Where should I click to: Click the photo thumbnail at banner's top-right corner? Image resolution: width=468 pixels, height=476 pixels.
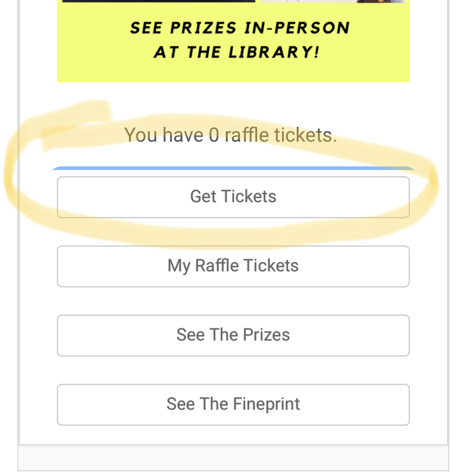pos(333,1)
